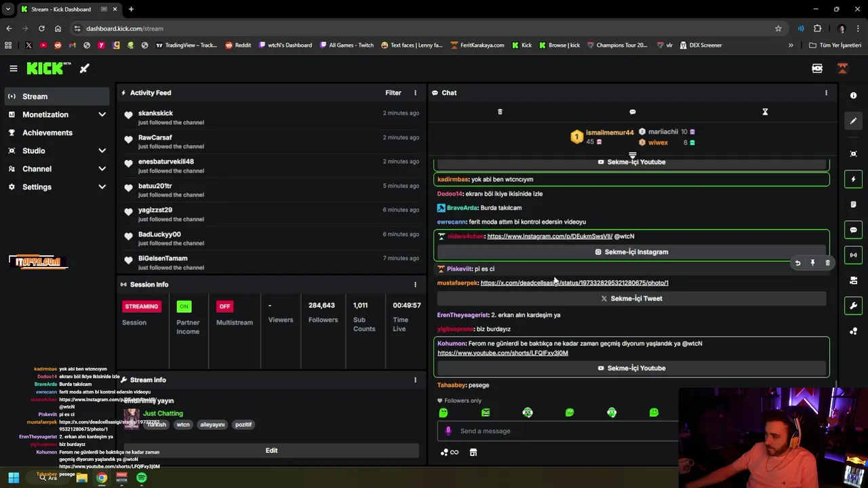Click the pencil edit icon in right sidebar
This screenshot has height=488, width=868.
coord(853,121)
